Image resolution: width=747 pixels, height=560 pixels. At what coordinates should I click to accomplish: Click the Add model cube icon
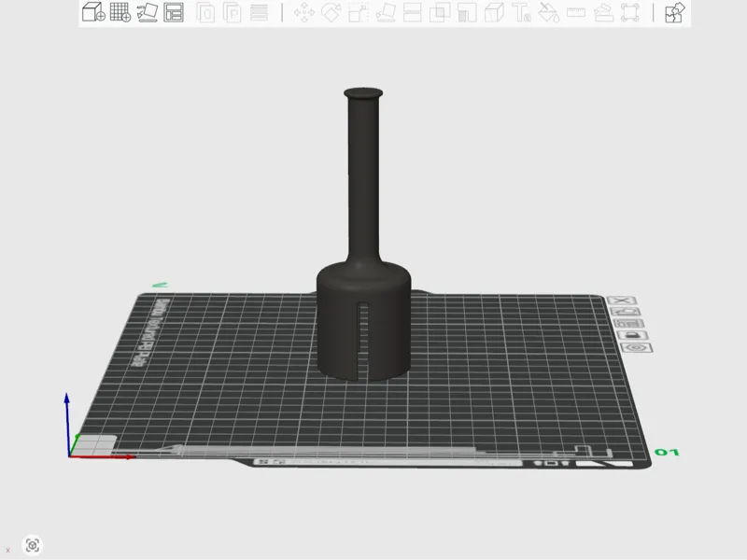pyautogui.click(x=93, y=12)
